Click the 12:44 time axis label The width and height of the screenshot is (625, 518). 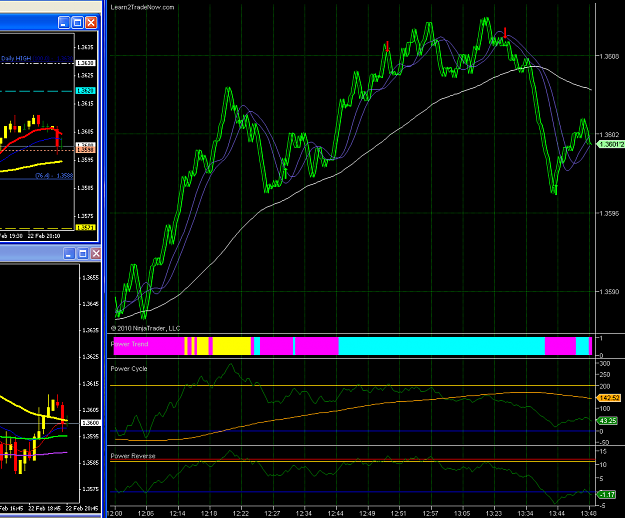point(336,513)
